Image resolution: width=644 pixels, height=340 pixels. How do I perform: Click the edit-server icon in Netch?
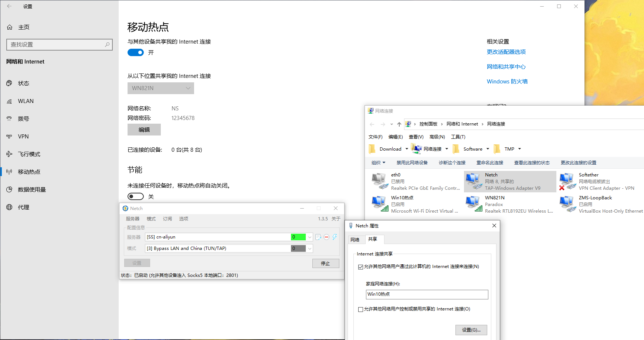point(318,237)
